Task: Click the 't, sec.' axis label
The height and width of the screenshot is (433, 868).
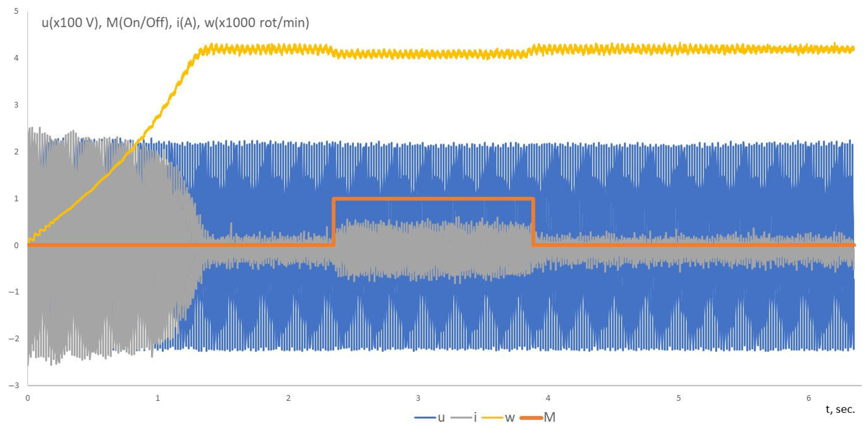Action: 840,409
